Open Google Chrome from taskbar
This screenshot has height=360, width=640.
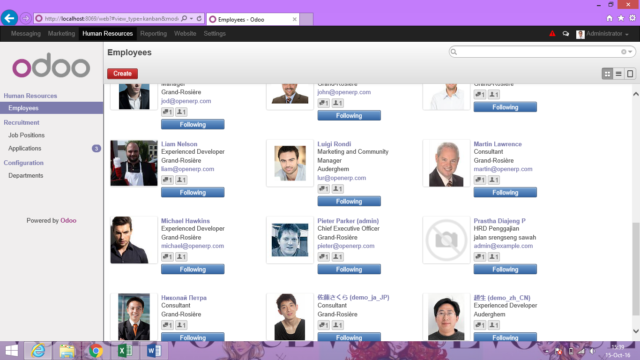point(96,351)
